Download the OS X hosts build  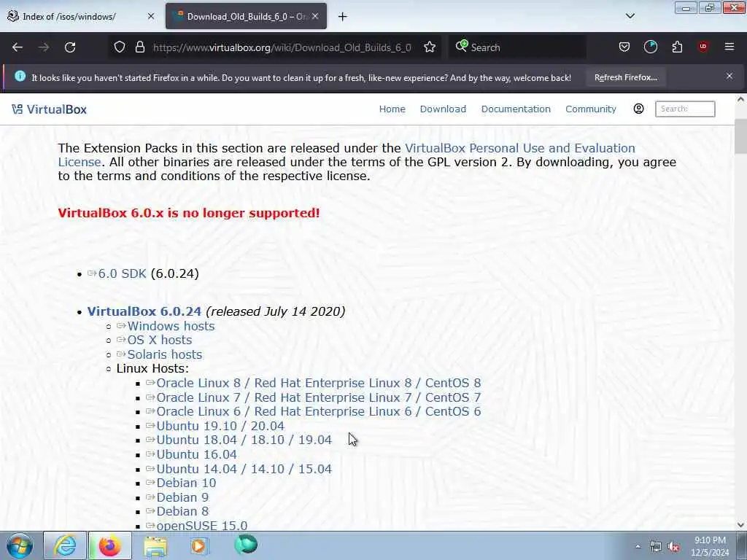click(x=160, y=340)
